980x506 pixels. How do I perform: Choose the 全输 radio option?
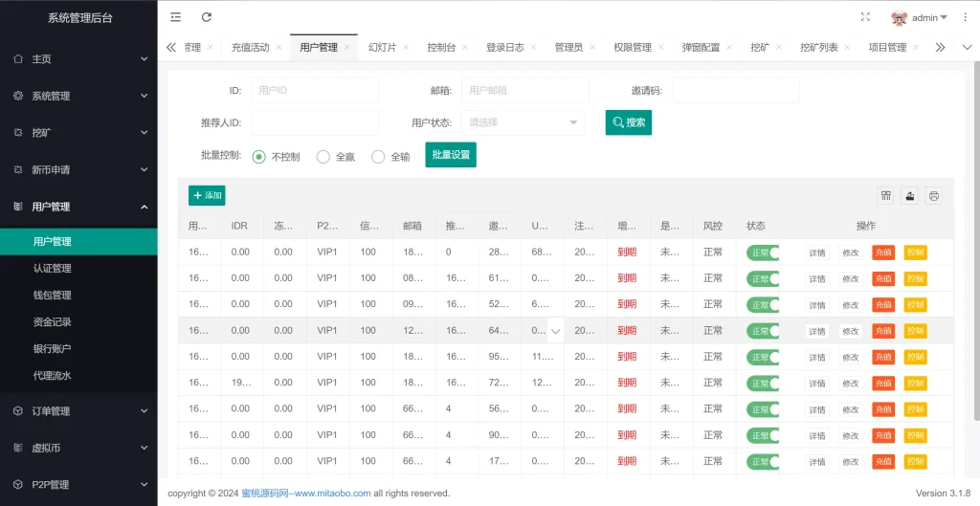[x=378, y=157]
